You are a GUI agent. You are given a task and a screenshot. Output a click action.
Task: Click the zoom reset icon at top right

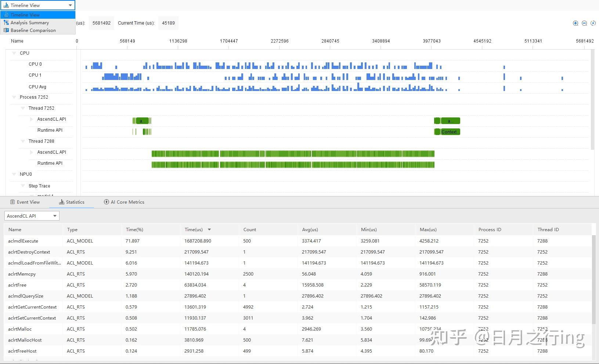pyautogui.click(x=593, y=23)
